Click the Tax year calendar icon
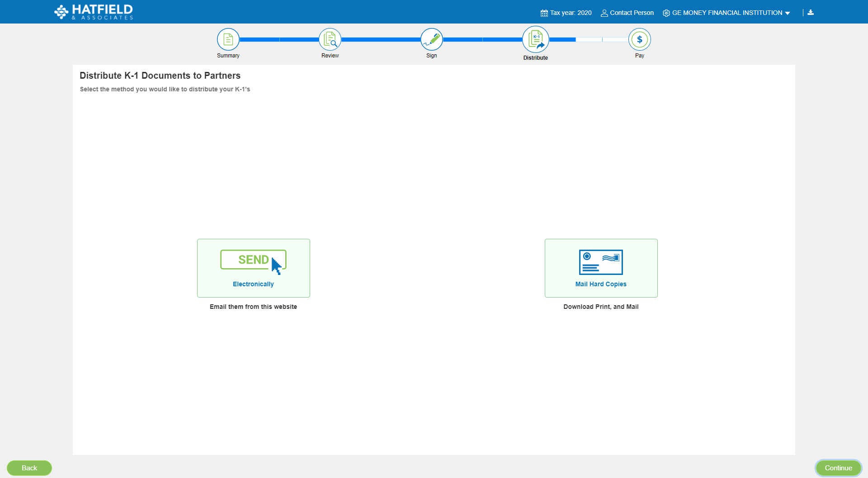Image resolution: width=868 pixels, height=478 pixels. (x=544, y=13)
